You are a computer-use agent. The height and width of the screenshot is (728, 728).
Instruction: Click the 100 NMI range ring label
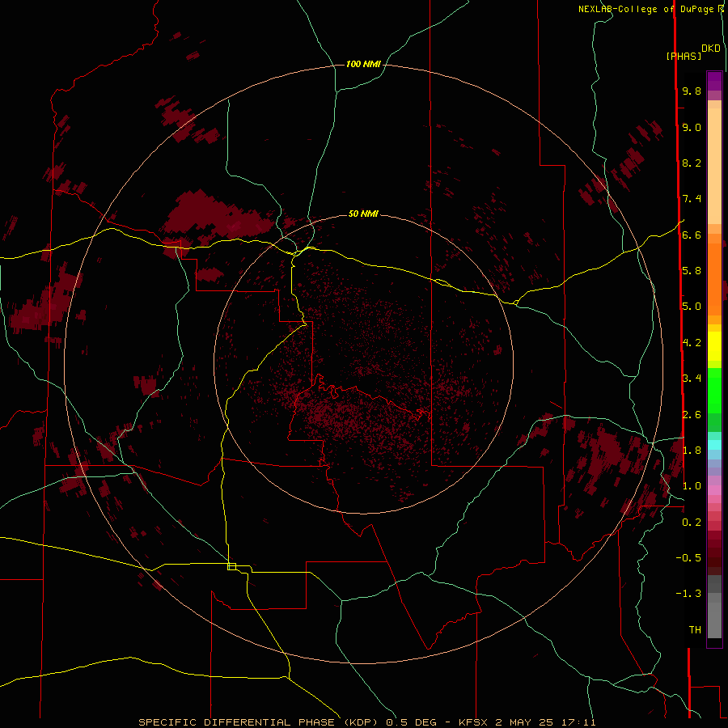pyautogui.click(x=363, y=64)
